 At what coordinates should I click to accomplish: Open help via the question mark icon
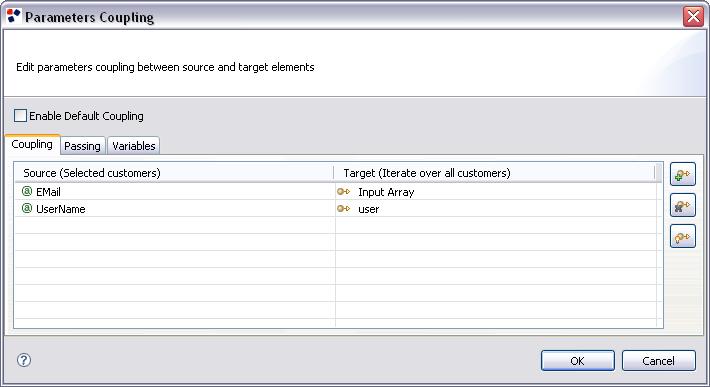[24, 360]
